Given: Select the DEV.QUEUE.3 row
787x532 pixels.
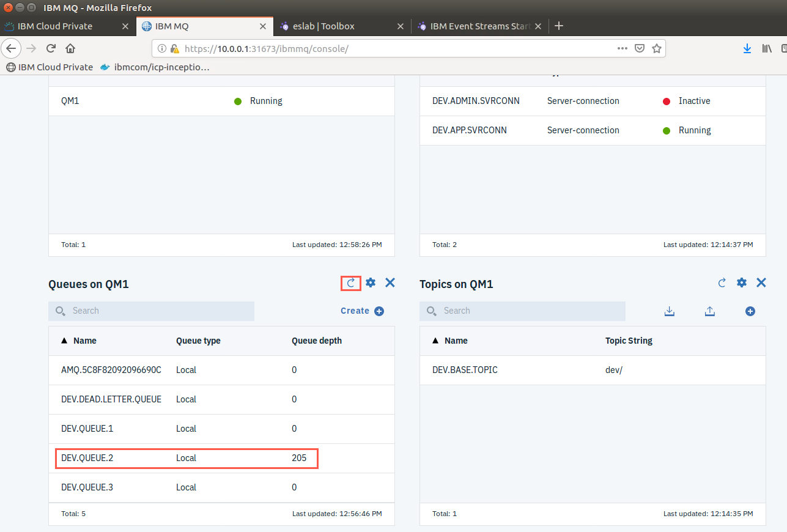Looking at the screenshot, I should [221, 487].
